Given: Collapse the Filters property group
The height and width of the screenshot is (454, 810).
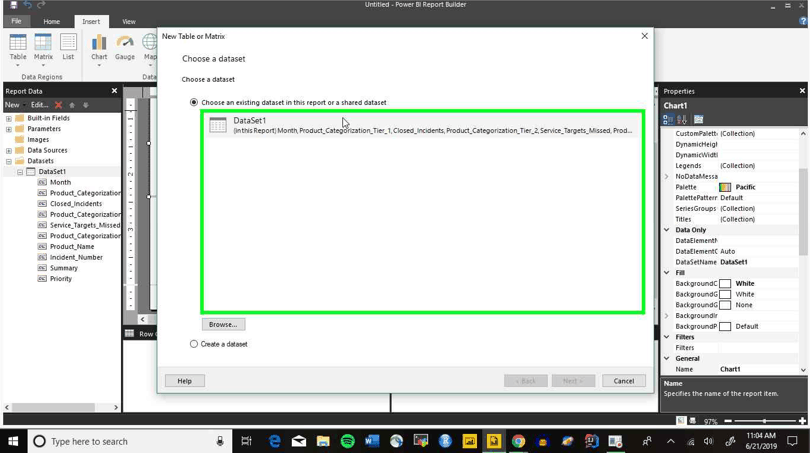Looking at the screenshot, I should coord(666,337).
